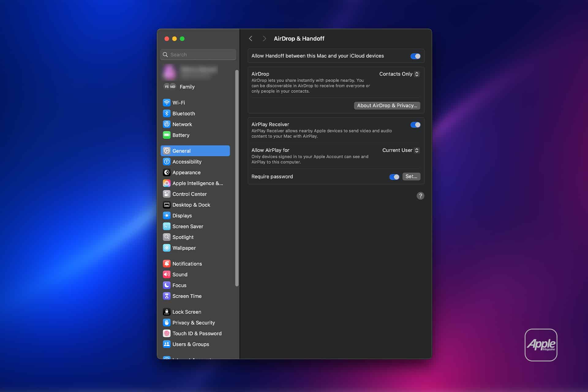
Task: Click the Touch ID fingerprint icon
Action: pos(167,334)
